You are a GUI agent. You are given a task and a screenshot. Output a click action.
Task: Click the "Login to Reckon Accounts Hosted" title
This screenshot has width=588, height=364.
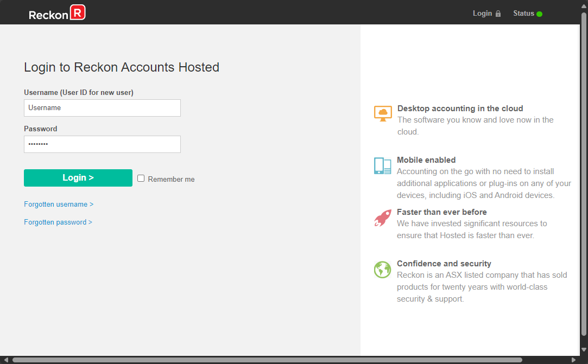coord(122,67)
